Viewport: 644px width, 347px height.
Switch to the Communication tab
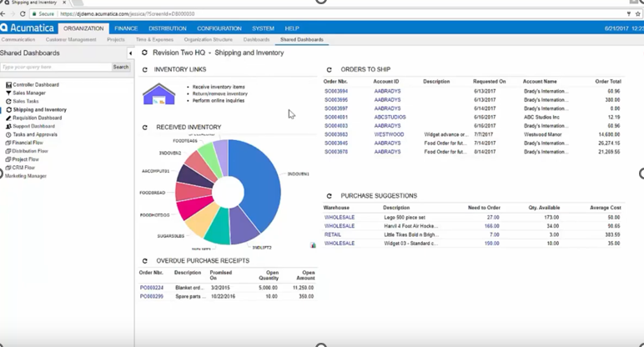[18, 39]
